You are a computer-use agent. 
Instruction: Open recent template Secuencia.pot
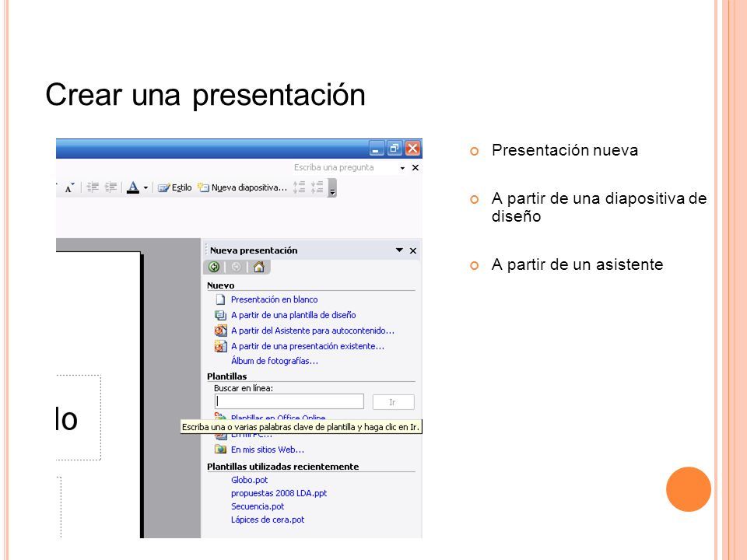(258, 506)
